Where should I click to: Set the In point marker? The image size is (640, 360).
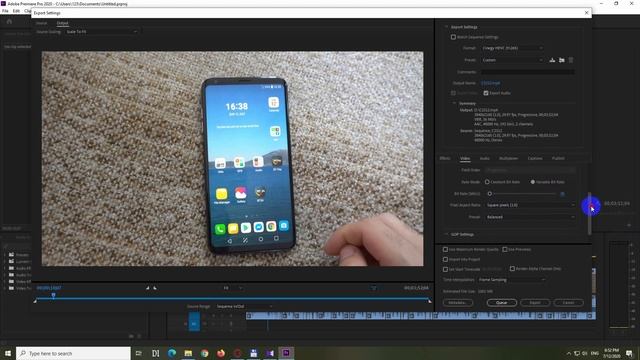[x=147, y=288]
